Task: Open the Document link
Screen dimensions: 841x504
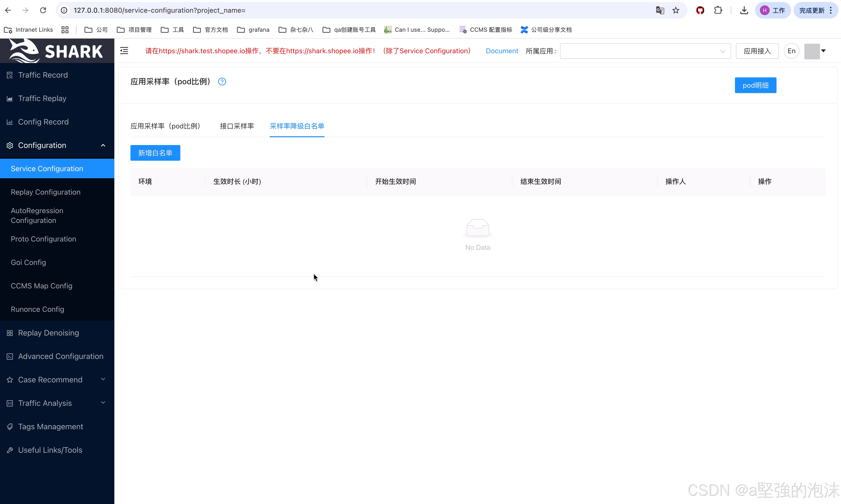Action: [x=502, y=51]
